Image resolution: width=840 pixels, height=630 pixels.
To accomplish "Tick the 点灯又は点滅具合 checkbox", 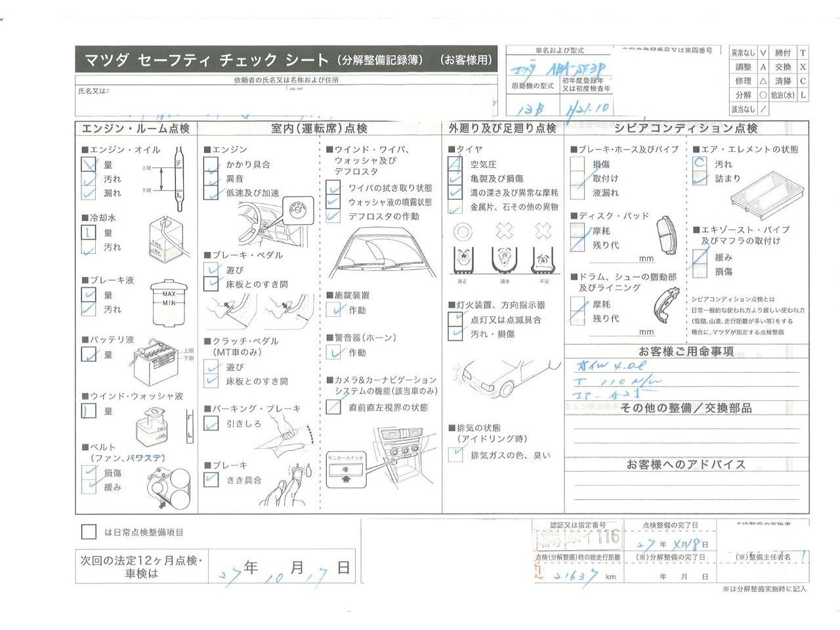I will coord(455,320).
